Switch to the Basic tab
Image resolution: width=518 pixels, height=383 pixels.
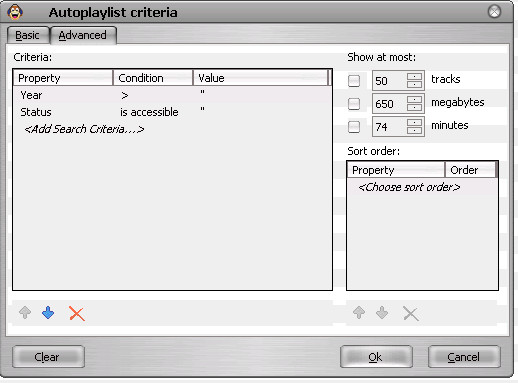tap(28, 35)
